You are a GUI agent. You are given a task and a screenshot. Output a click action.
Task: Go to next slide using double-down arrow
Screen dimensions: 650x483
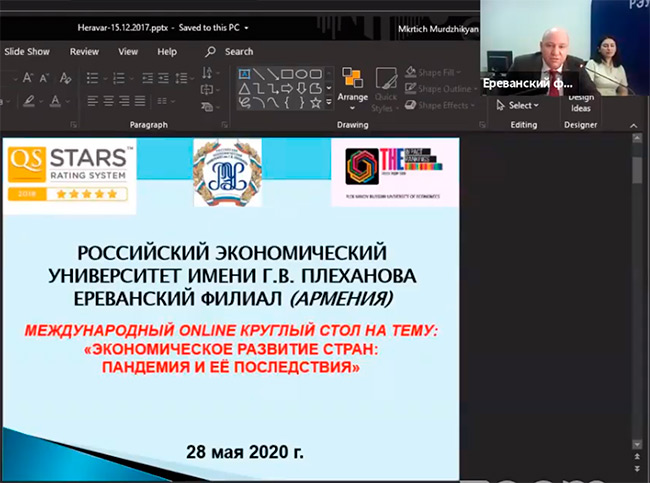[637, 469]
